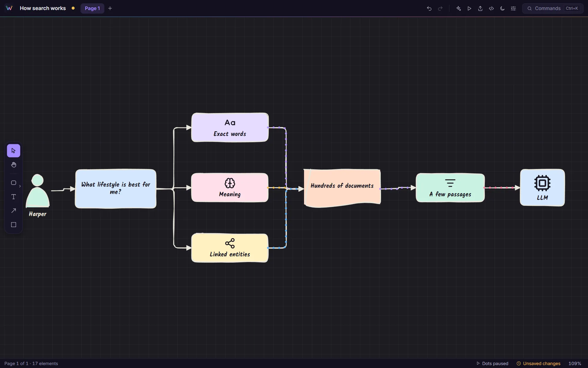Toggle dark mode with moon icon
This screenshot has width=588, height=368.
pyautogui.click(x=502, y=9)
